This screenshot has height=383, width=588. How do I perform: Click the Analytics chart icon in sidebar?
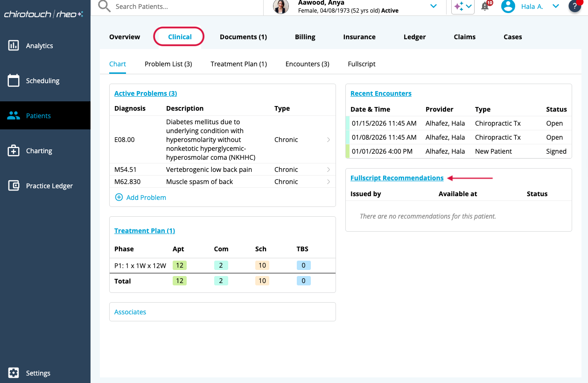(x=14, y=46)
